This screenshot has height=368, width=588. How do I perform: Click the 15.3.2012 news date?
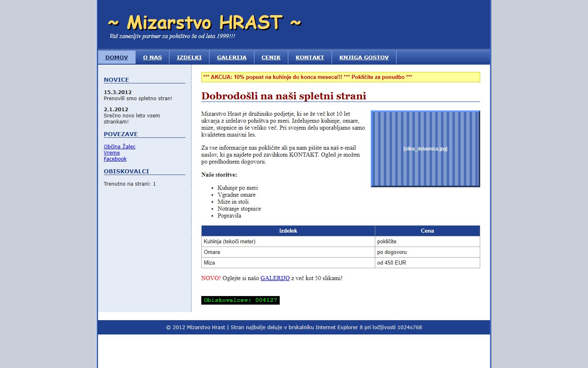coord(118,92)
